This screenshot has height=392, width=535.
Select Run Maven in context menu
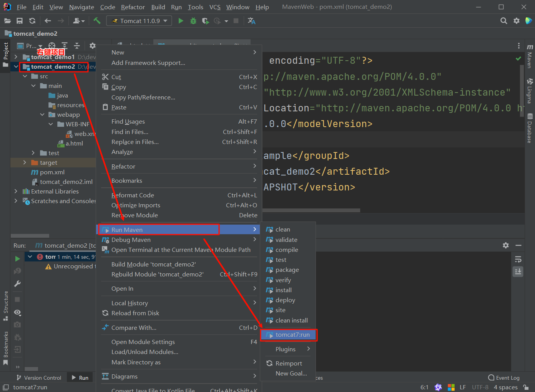tap(179, 230)
